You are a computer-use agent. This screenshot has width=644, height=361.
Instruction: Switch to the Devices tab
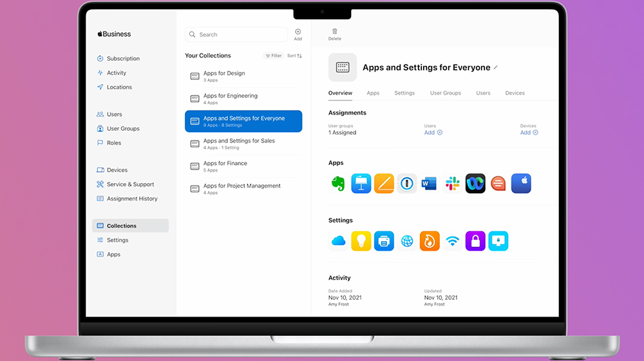point(515,93)
